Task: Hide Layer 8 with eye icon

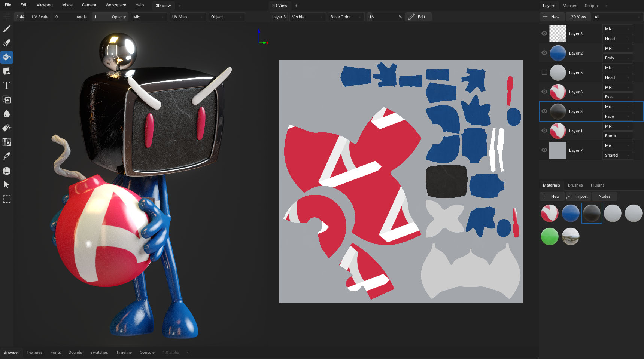Action: pyautogui.click(x=544, y=34)
